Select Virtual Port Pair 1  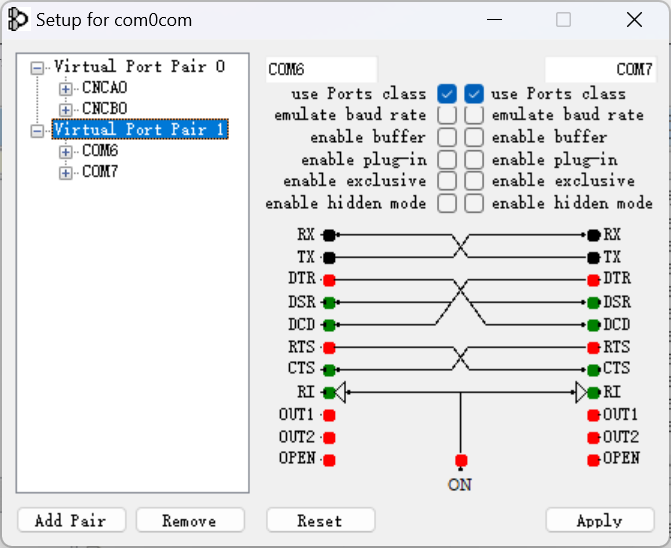[140, 129]
